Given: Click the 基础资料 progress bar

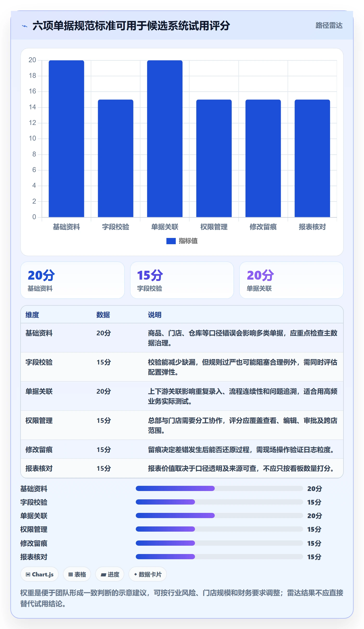Looking at the screenshot, I should pos(219,488).
